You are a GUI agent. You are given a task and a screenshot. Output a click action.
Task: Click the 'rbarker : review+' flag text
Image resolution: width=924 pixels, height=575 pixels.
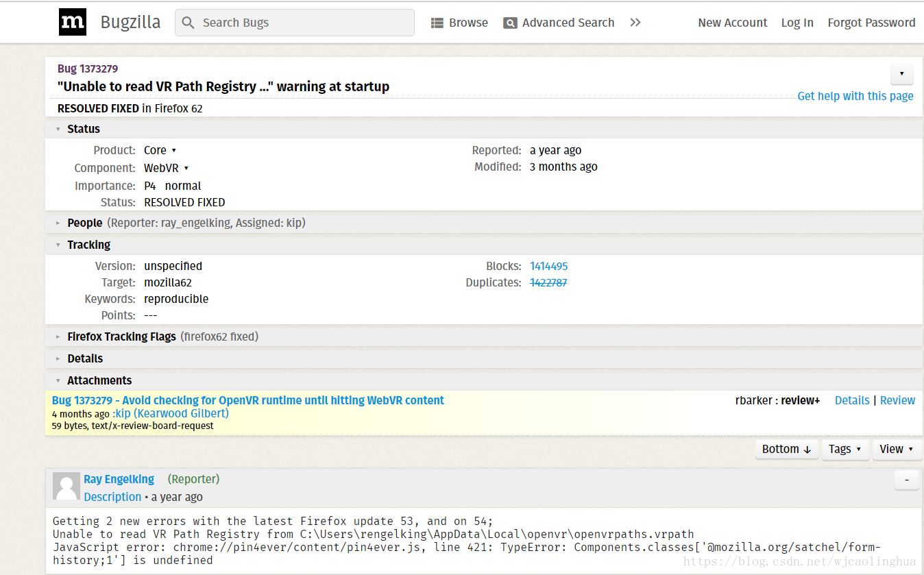778,400
